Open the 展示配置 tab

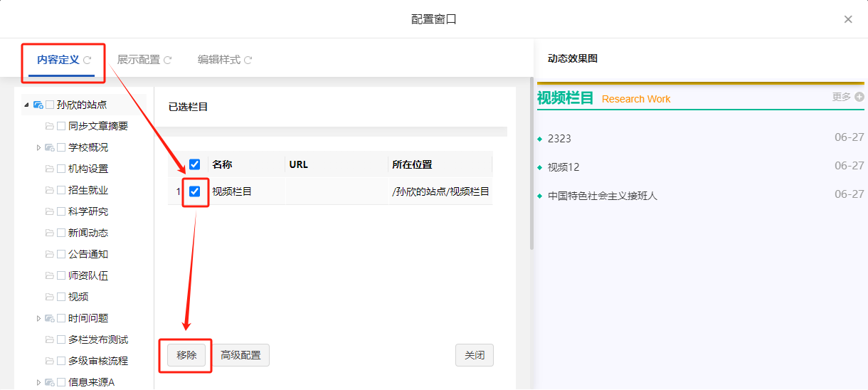(x=139, y=60)
